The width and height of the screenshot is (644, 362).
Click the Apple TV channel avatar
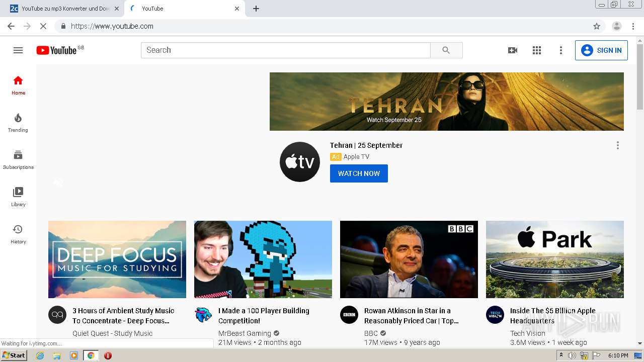pos(300,162)
